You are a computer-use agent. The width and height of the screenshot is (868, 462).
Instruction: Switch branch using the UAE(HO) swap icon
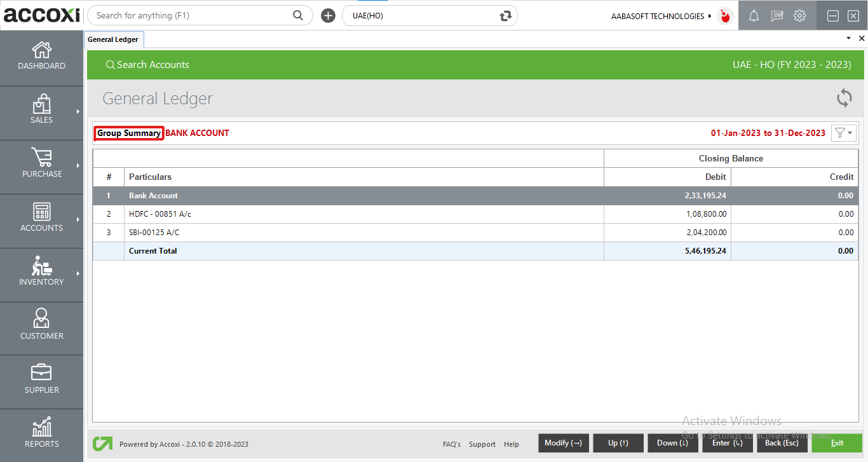(505, 16)
